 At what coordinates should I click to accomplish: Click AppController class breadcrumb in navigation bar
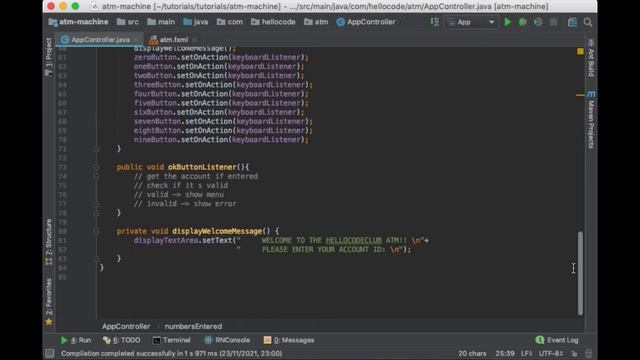point(366,22)
